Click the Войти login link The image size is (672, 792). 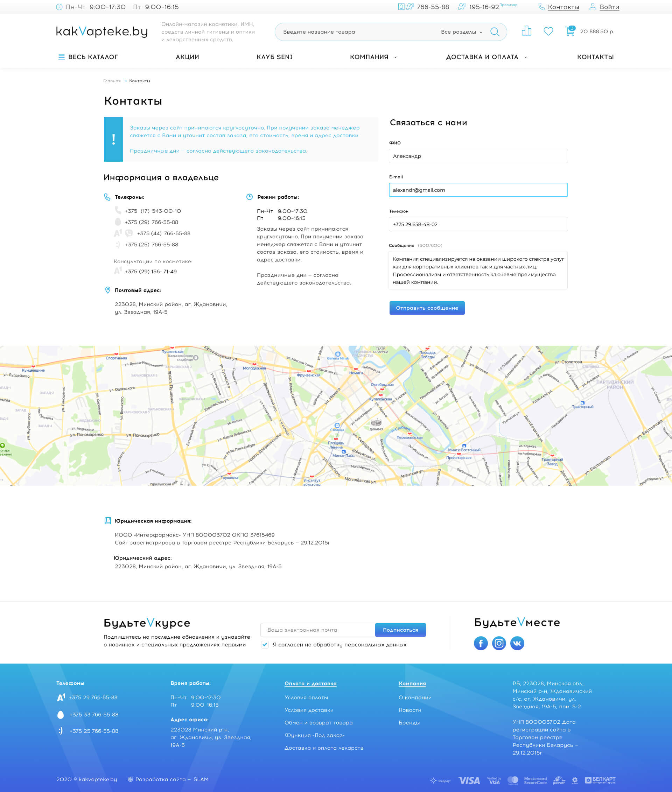coord(609,7)
